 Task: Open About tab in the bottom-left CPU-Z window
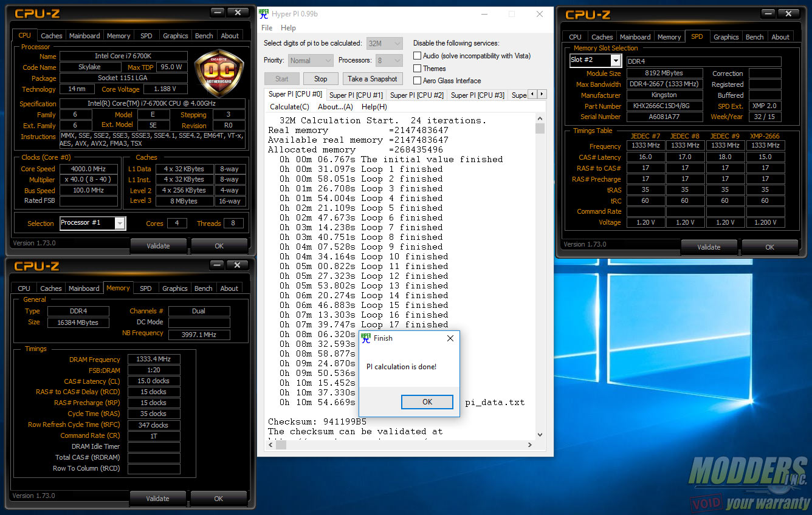click(229, 288)
